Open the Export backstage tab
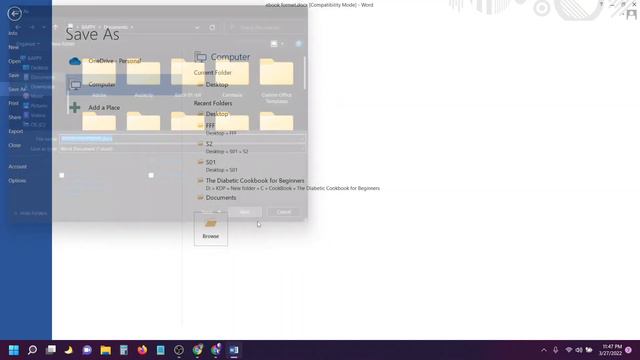The image size is (640, 360). tap(16, 131)
